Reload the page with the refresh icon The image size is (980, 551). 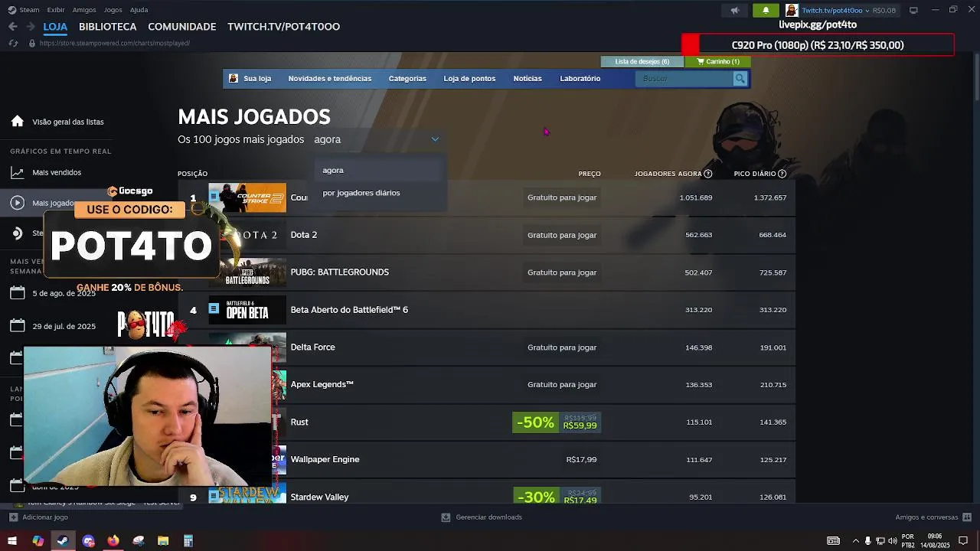(13, 43)
